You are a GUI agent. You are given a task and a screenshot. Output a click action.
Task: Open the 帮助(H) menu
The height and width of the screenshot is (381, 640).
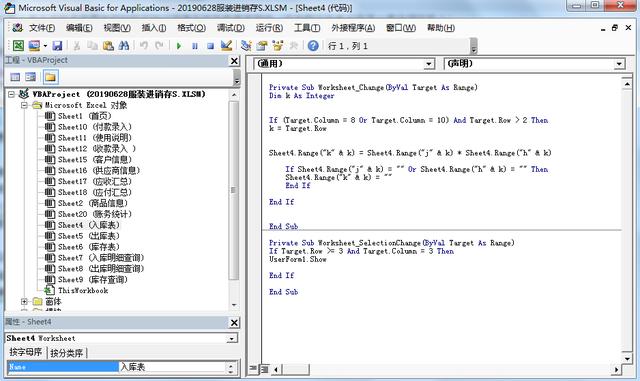(x=441, y=28)
